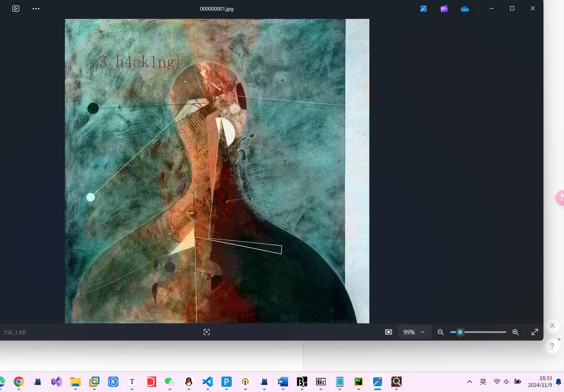Show hidden tray icons with the chevron
The height and width of the screenshot is (392, 564).
tap(470, 382)
